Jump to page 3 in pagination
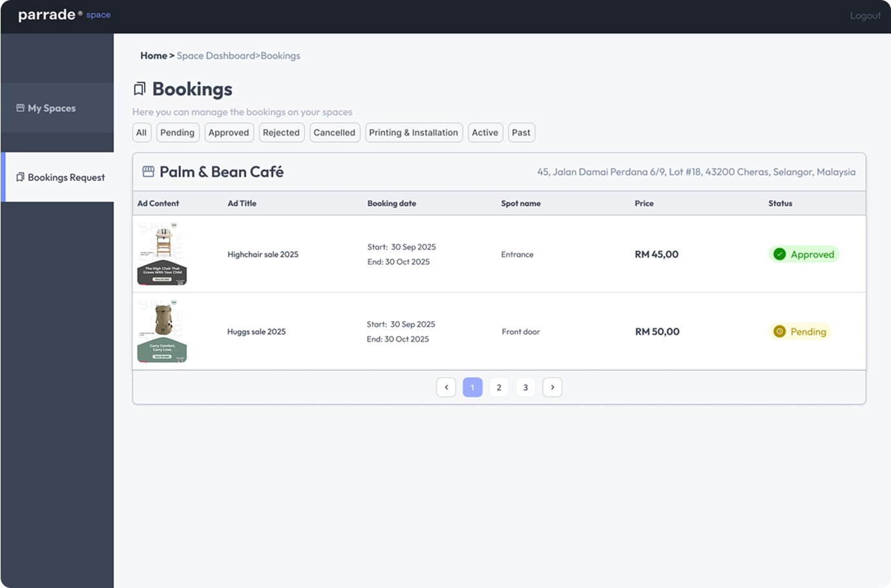891x588 pixels. pyautogui.click(x=525, y=386)
